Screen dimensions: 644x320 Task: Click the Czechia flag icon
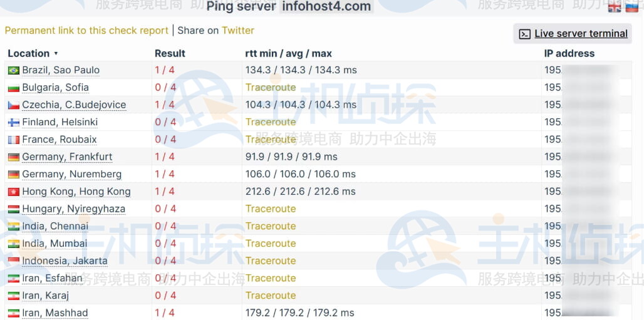pos(13,105)
